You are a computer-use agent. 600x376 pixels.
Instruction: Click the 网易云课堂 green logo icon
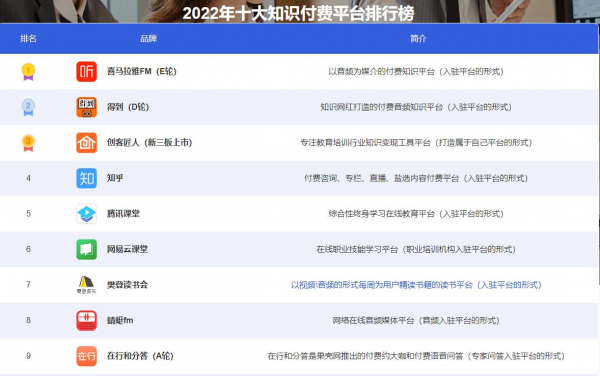86,249
